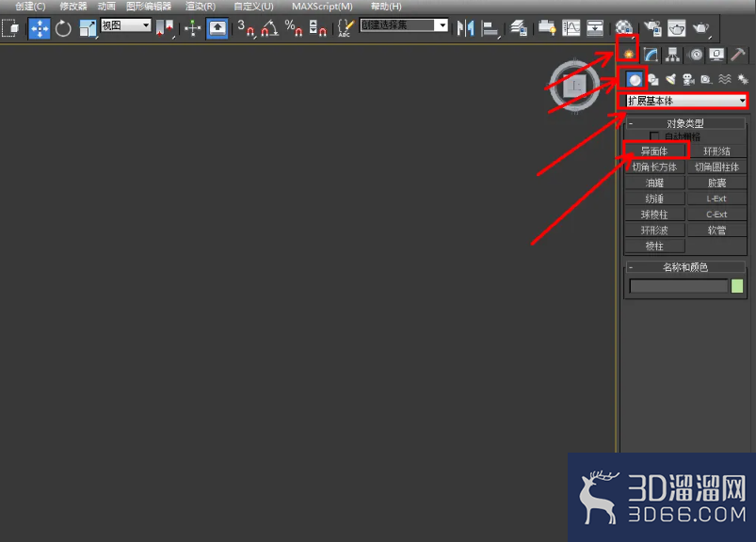Click the Mirror tool icon

(x=465, y=28)
